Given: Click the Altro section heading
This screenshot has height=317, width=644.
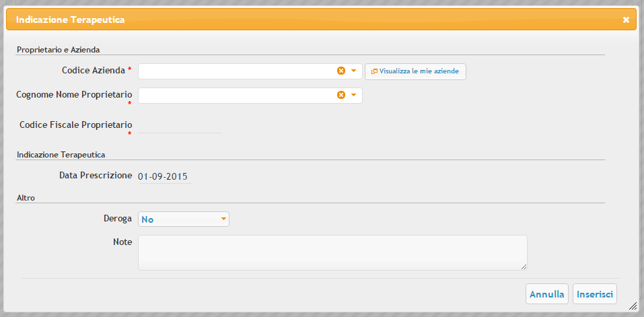Looking at the screenshot, I should [26, 198].
